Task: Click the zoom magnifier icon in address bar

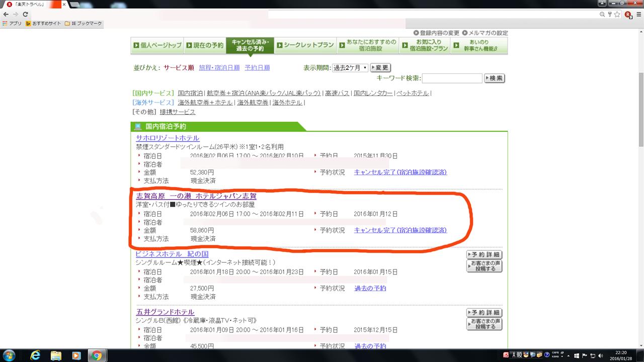Action: pyautogui.click(x=602, y=15)
